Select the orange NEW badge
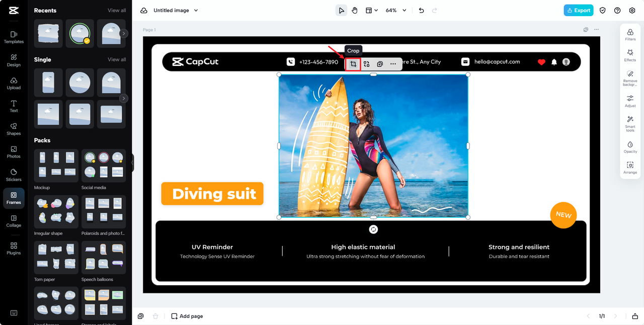The height and width of the screenshot is (325, 644). tap(563, 215)
